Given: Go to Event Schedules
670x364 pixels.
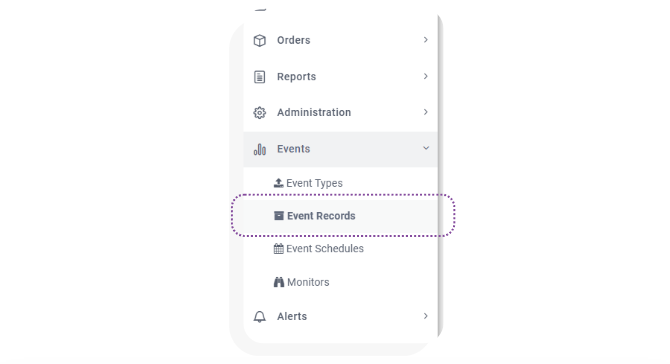Looking at the screenshot, I should tap(325, 249).
